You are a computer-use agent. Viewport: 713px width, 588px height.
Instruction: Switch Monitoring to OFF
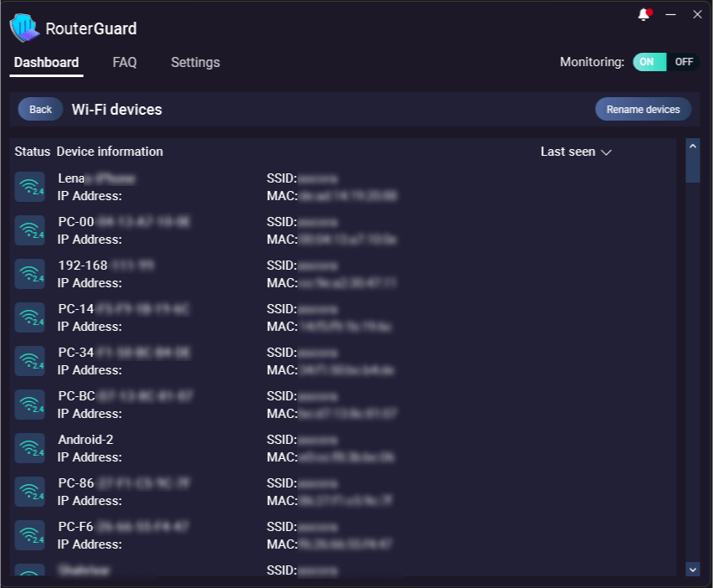tap(684, 62)
